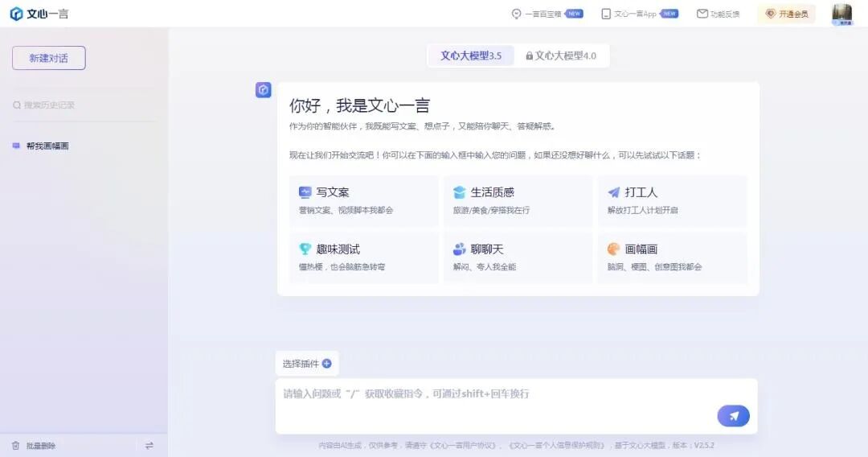Image resolution: width=868 pixels, height=457 pixels.
Task: Select the 打工人 topic card
Action: click(673, 200)
